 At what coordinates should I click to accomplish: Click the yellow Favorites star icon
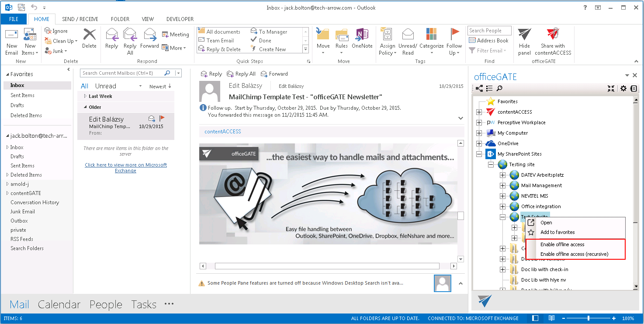[491, 101]
